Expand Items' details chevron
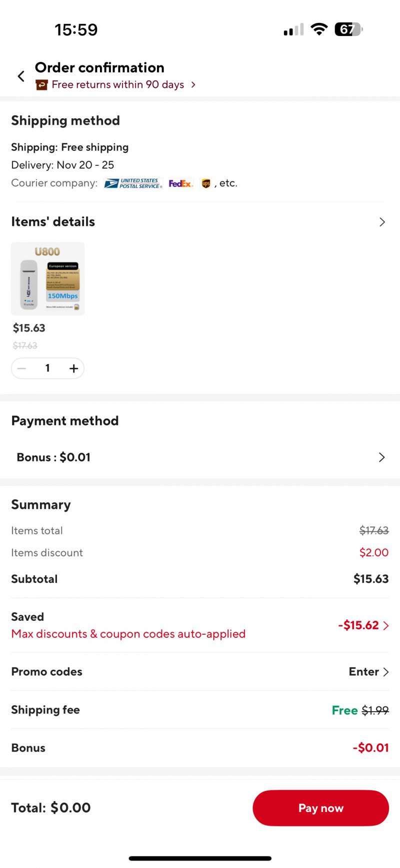 pos(382,222)
